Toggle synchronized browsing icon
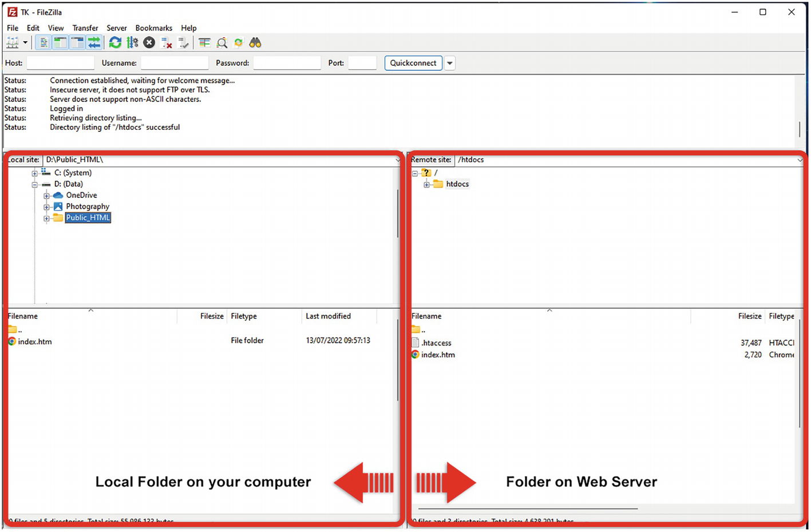The width and height of the screenshot is (811, 532). pos(239,43)
